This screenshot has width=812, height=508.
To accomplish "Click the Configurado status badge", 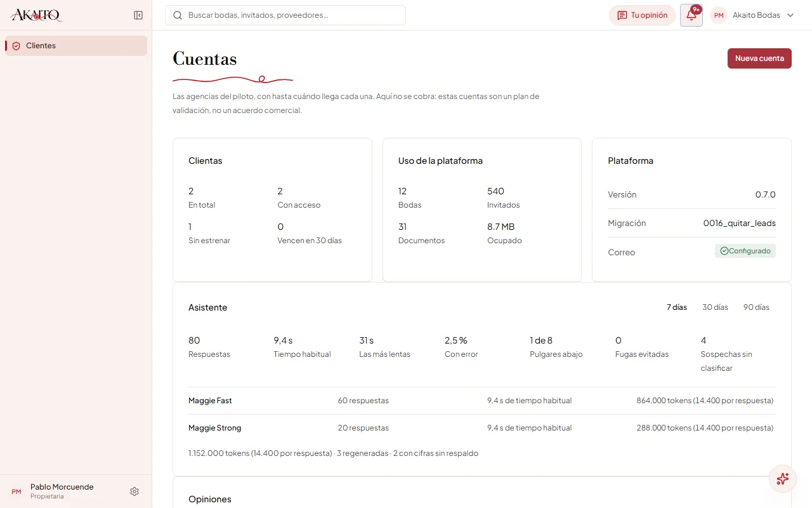I will point(745,251).
